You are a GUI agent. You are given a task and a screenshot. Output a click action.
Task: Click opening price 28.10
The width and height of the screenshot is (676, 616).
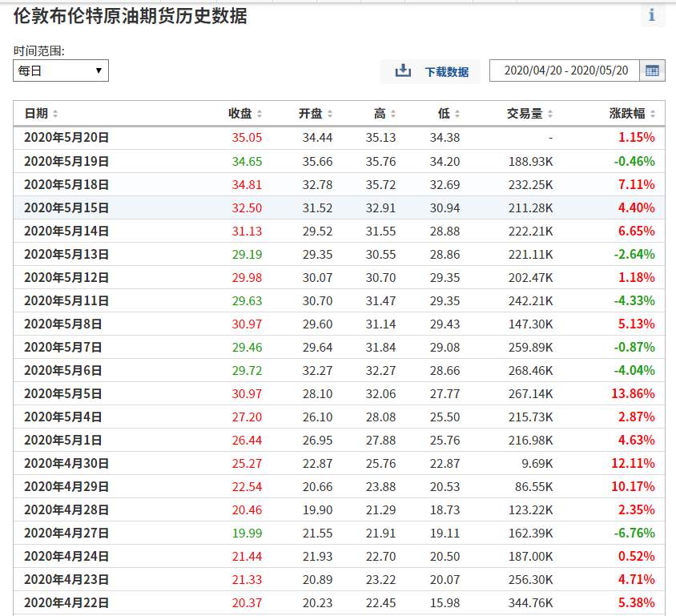(317, 394)
